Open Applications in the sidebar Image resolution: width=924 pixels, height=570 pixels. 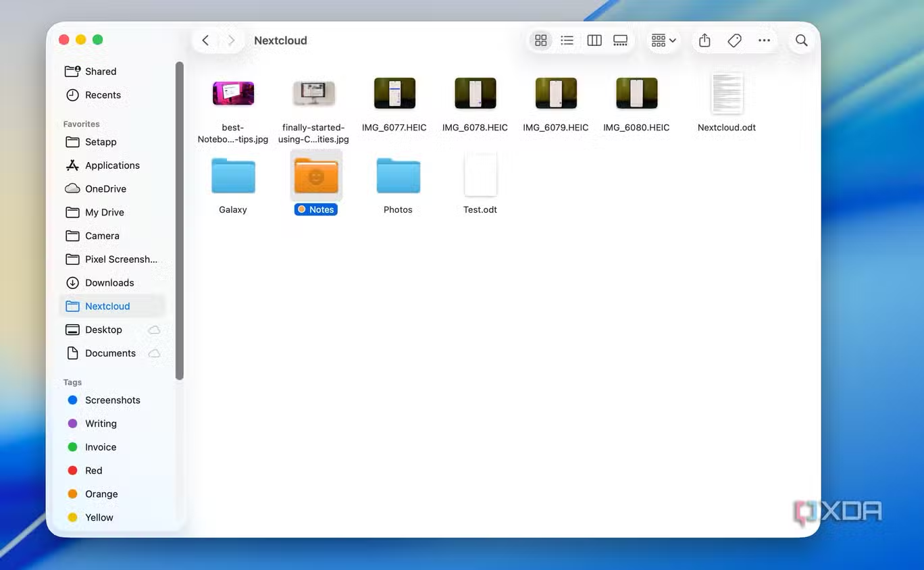[x=112, y=165]
